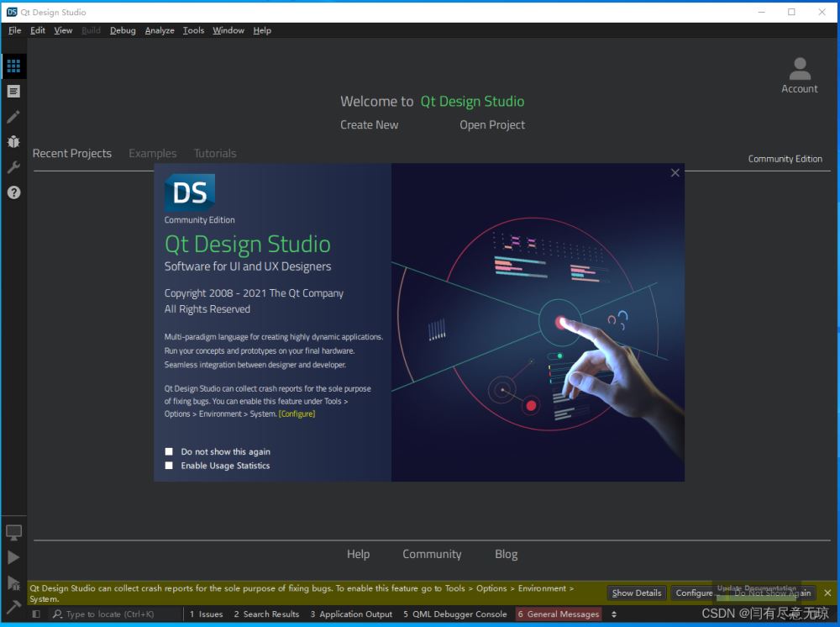Image resolution: width=840 pixels, height=627 pixels.
Task: Click Open Project
Action: click(x=491, y=125)
